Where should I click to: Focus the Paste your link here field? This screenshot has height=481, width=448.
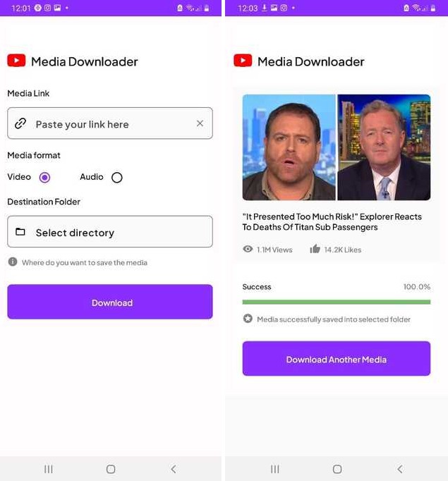point(110,123)
